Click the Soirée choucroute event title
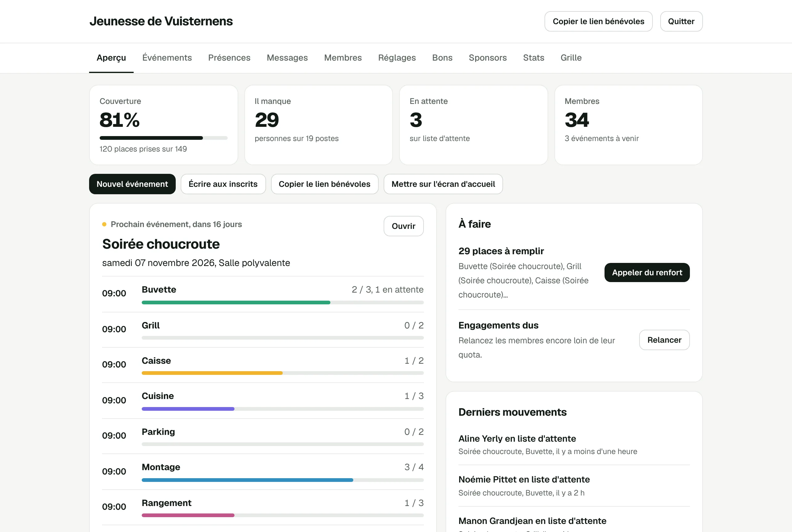 tap(161, 244)
